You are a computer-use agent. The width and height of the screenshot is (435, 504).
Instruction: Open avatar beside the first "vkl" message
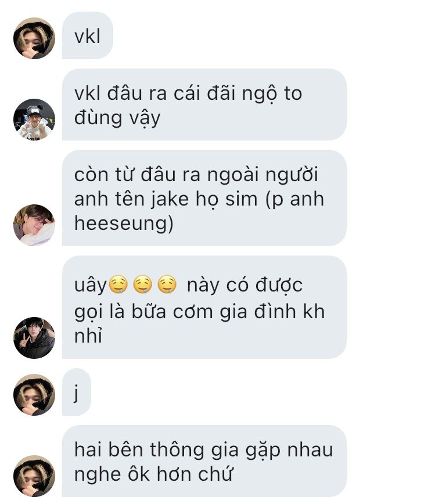[x=34, y=38]
